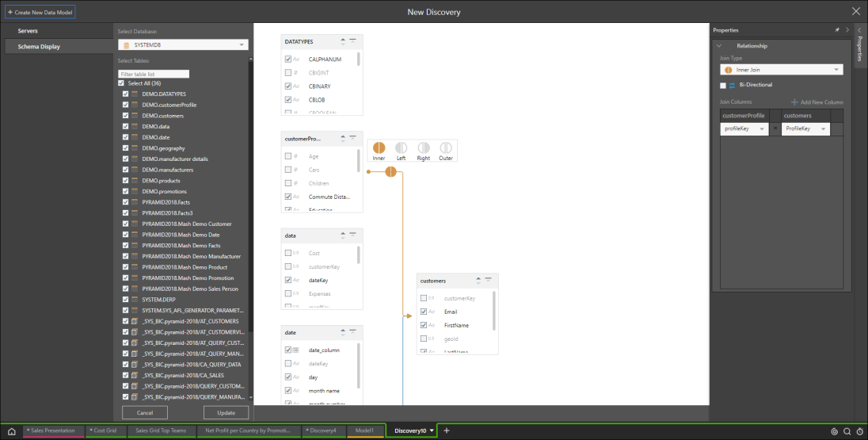Sort columns in data table card

pyautogui.click(x=343, y=235)
